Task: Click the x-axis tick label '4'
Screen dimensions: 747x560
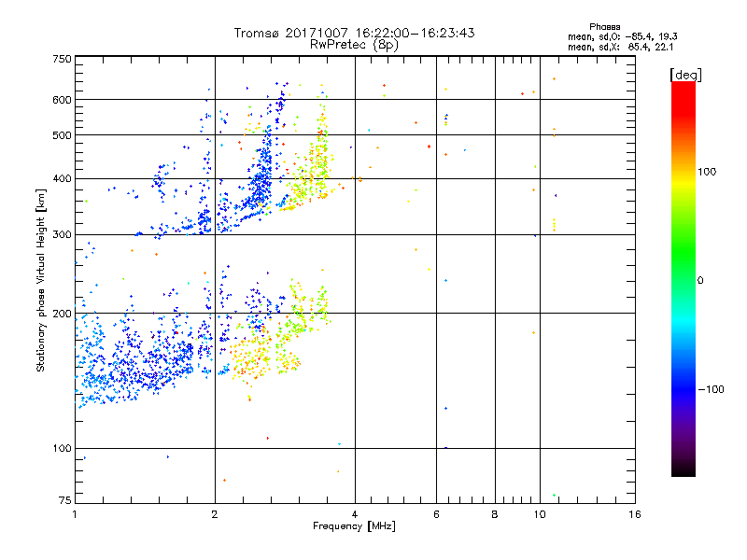Action: coord(355,514)
